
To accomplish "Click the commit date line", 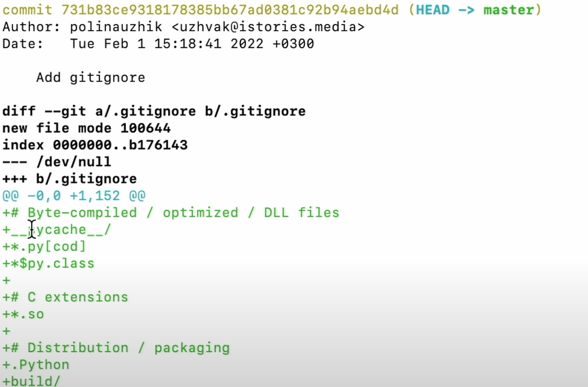I will (158, 44).
